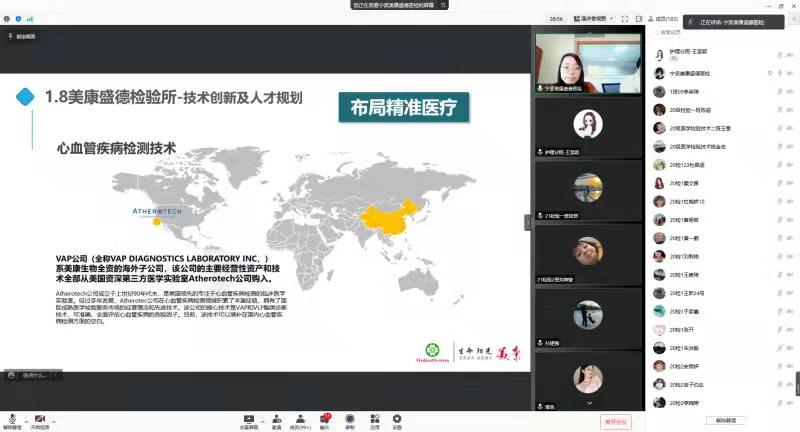The width and height of the screenshot is (800, 432).
Task: Turn on the camera video button
Action: pyautogui.click(x=40, y=421)
